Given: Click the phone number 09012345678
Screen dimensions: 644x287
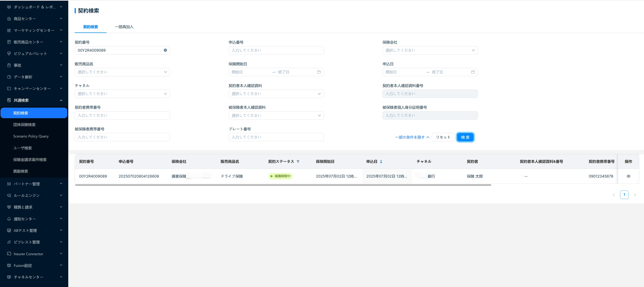Looking at the screenshot, I should click(x=601, y=176).
